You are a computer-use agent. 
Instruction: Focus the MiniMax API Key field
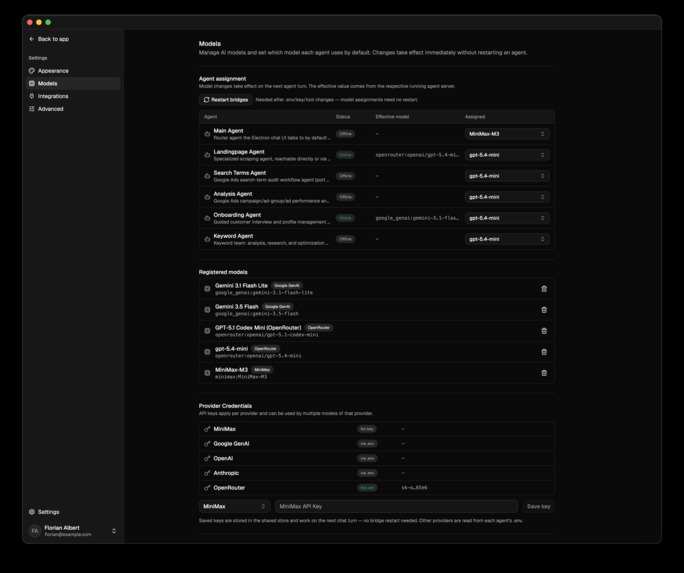[x=396, y=506]
